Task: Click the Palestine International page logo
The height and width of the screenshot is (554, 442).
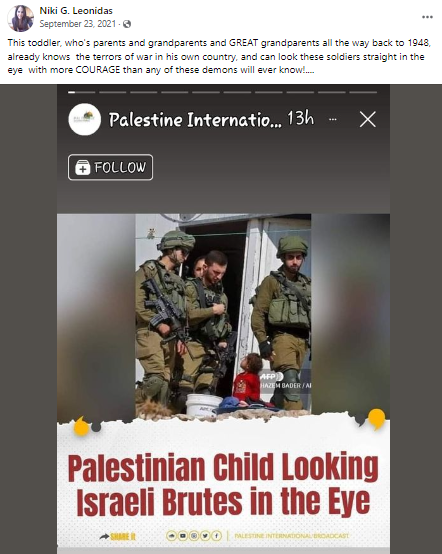Action: pyautogui.click(x=84, y=119)
